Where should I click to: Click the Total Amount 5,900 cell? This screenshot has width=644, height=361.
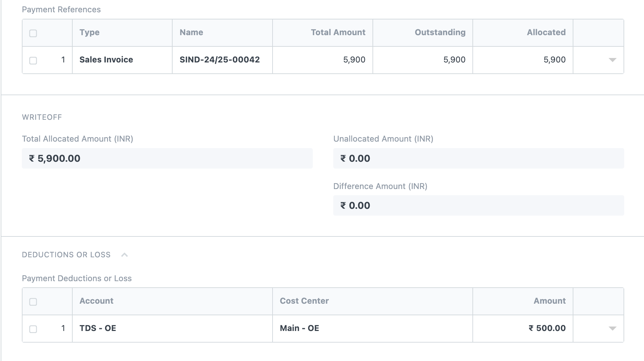tap(322, 60)
